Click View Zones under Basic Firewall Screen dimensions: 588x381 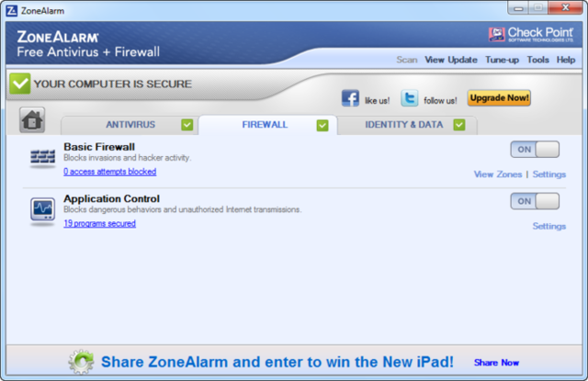point(498,174)
